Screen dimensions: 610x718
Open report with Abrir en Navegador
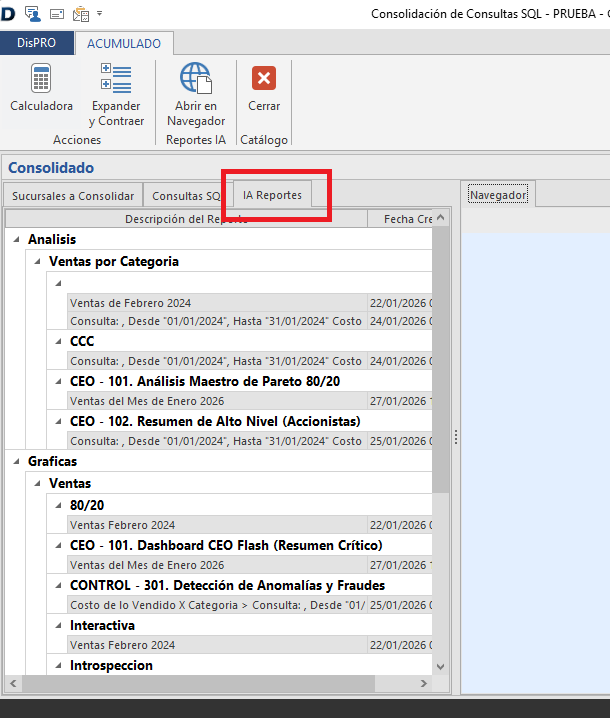coord(196,95)
